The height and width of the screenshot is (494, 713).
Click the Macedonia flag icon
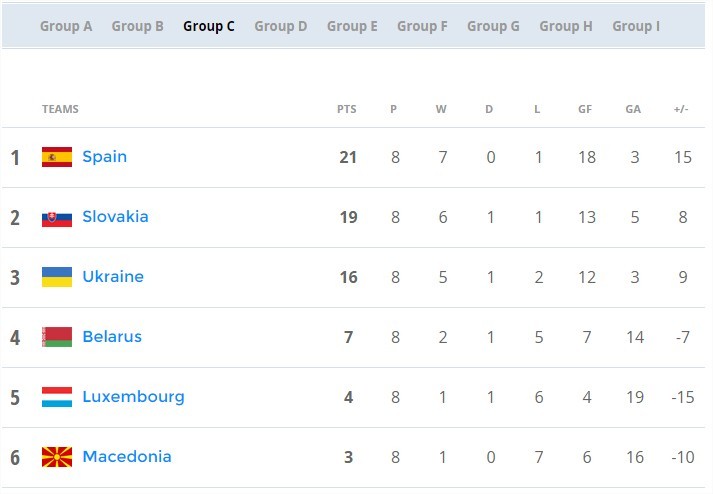(57, 457)
